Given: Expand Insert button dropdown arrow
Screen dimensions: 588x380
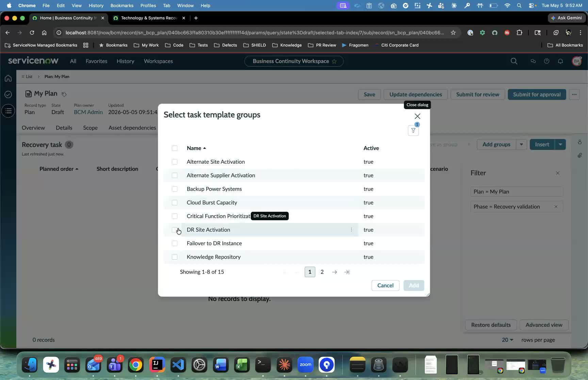Looking at the screenshot, I should point(560,144).
